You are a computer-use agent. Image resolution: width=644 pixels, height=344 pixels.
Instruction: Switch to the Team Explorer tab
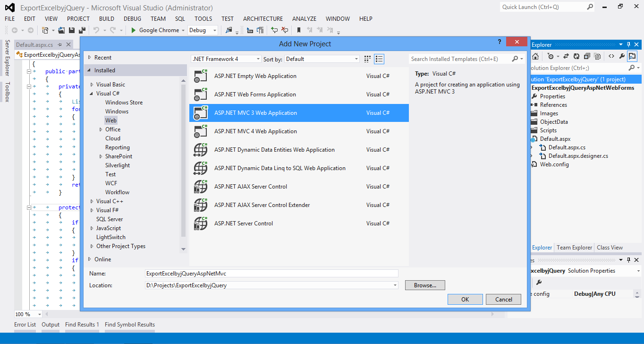coord(574,248)
